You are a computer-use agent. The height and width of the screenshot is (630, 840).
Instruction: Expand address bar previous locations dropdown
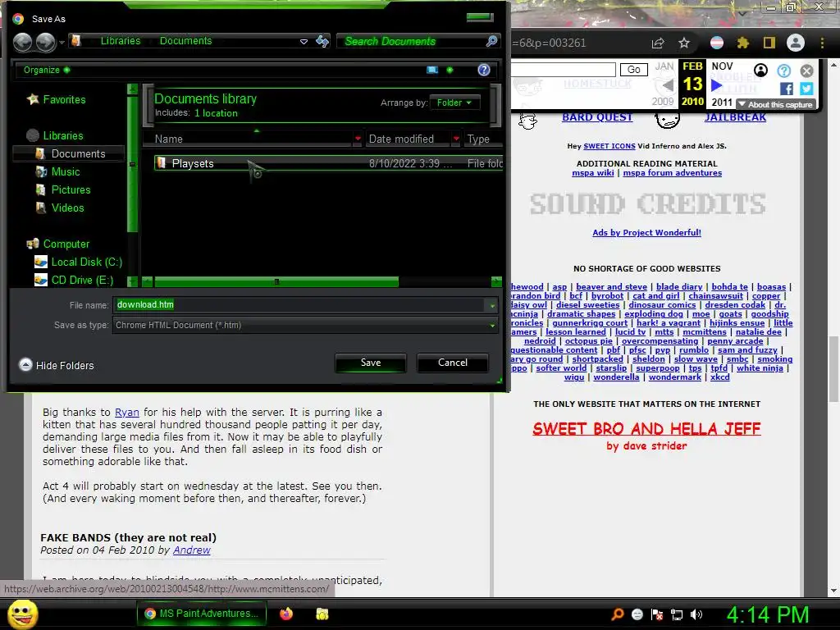click(304, 41)
